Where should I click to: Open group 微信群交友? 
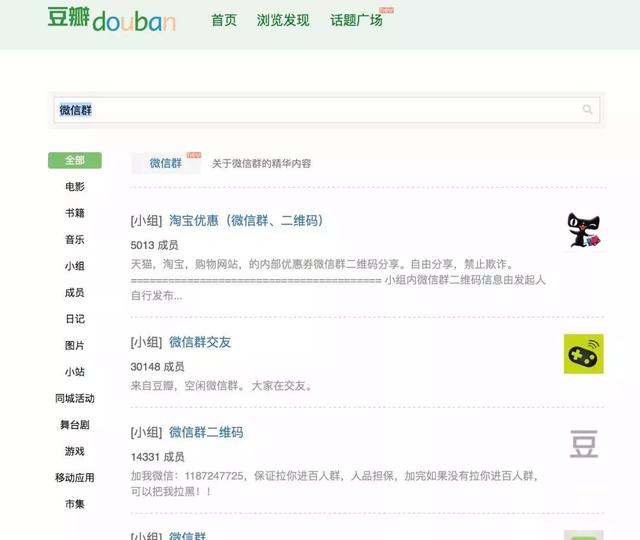pos(200,342)
